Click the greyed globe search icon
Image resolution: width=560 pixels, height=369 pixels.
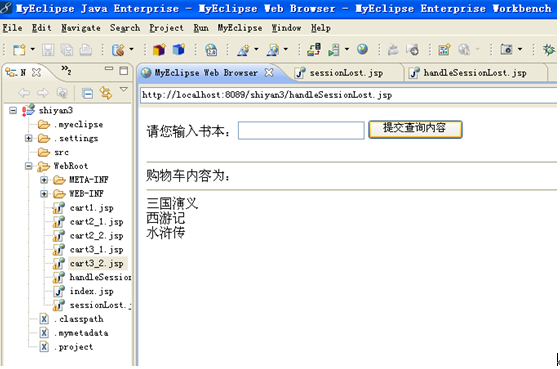point(464,50)
